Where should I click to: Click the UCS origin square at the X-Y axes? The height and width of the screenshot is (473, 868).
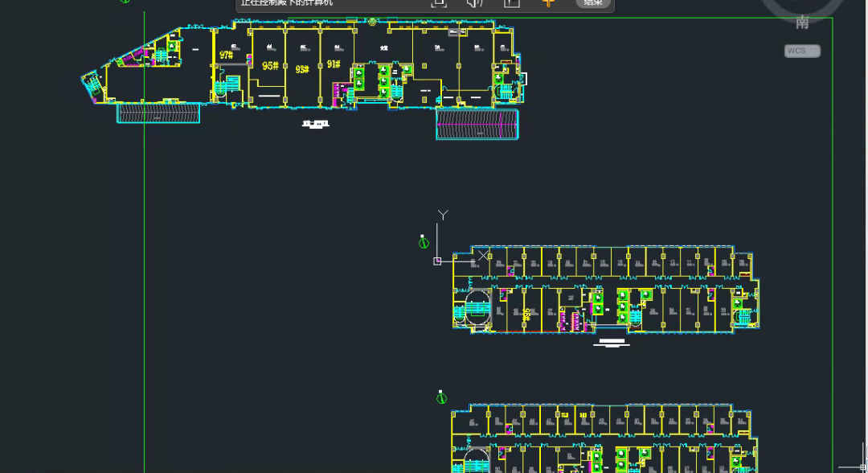click(x=437, y=261)
